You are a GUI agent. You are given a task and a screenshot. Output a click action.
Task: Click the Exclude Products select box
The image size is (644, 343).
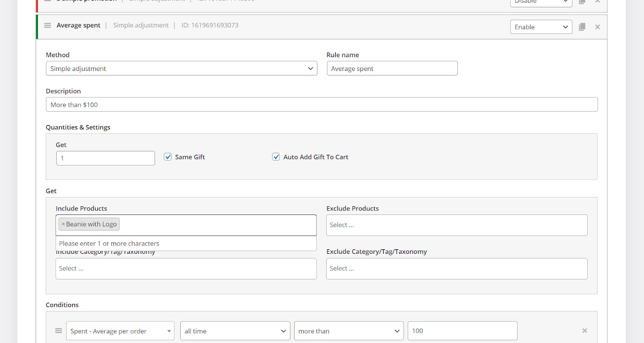(456, 225)
